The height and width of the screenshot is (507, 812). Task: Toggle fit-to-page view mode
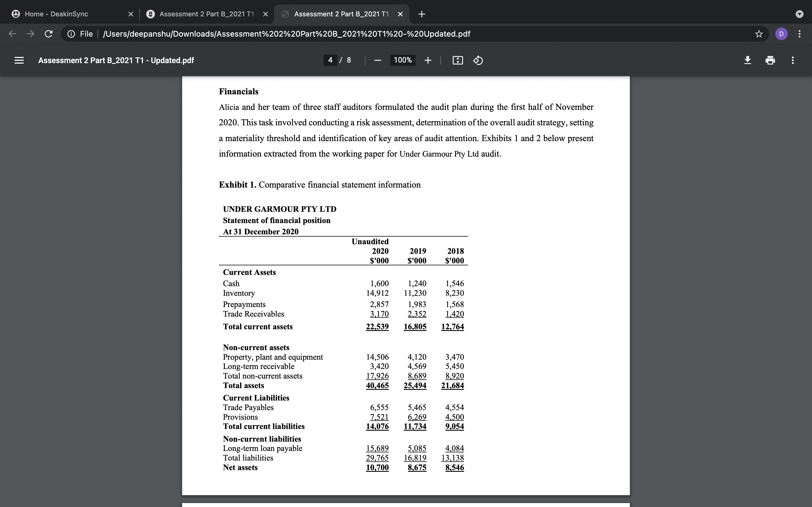(x=457, y=60)
